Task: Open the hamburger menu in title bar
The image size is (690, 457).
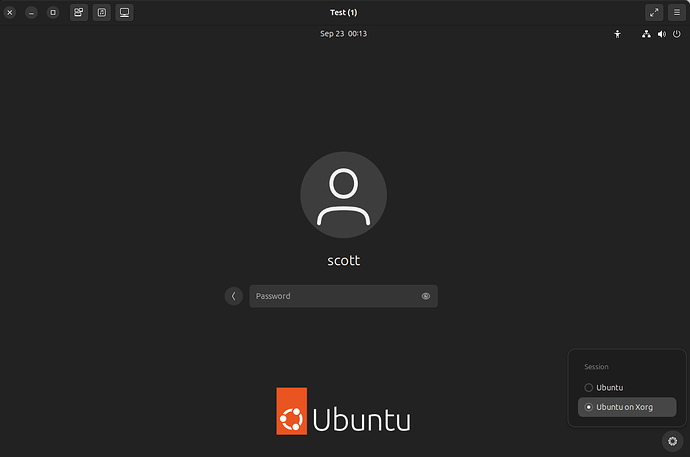Action: [x=677, y=12]
